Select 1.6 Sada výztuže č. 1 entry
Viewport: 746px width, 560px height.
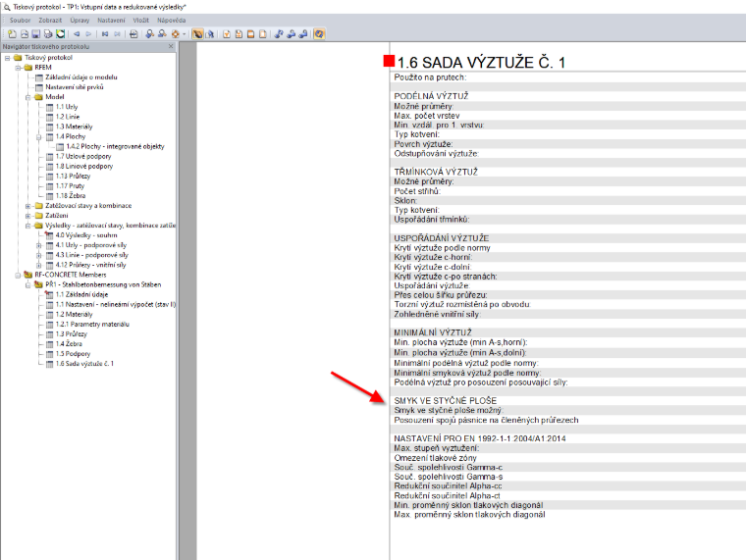[84, 364]
